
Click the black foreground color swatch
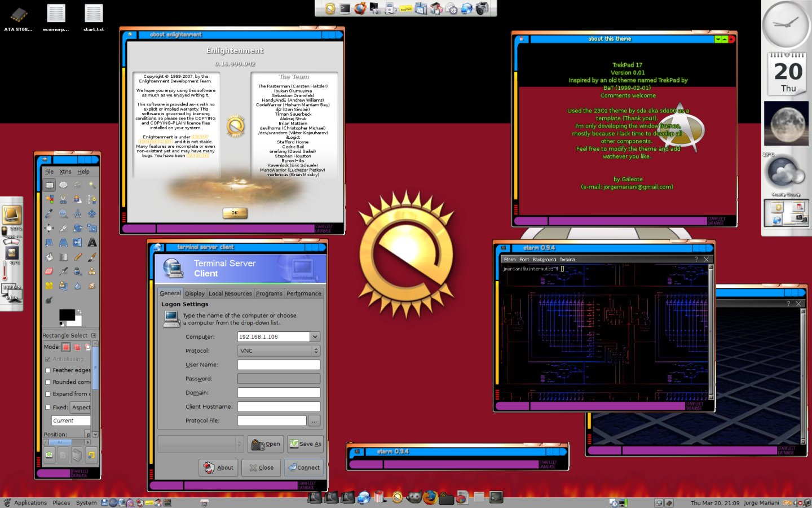pyautogui.click(x=67, y=315)
